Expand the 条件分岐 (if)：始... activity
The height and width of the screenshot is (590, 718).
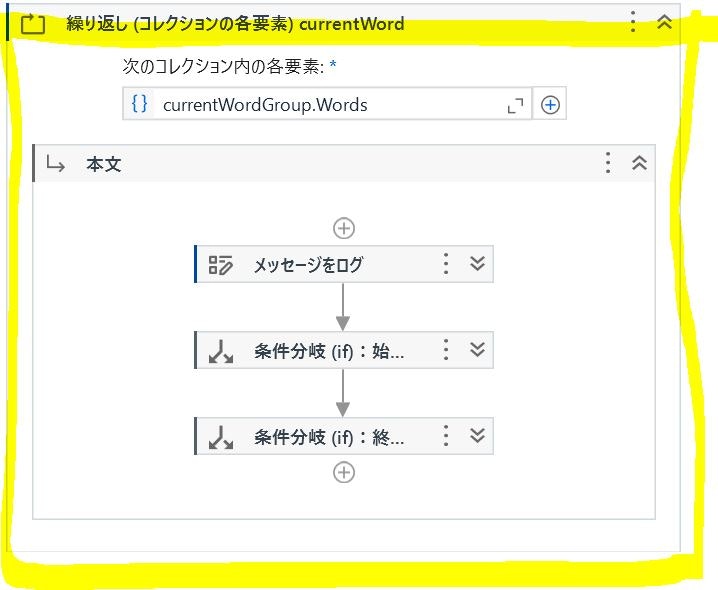477,350
